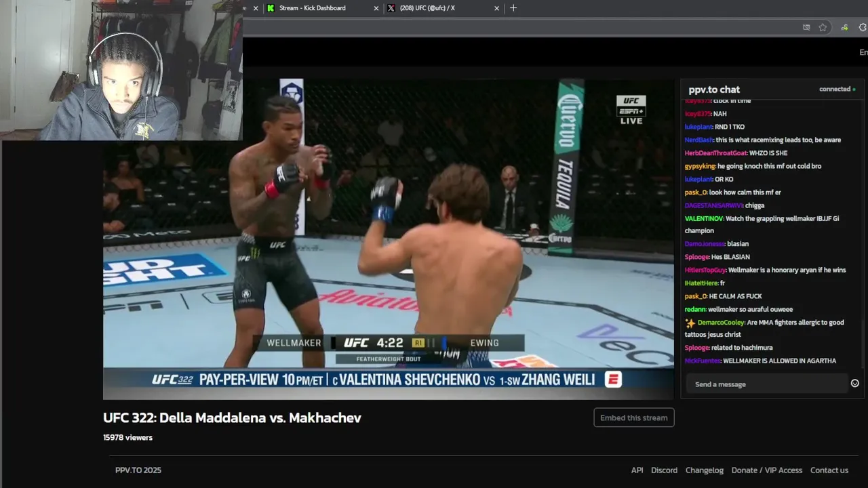The width and height of the screenshot is (868, 488).
Task: Click the X favicon on the UFC tab
Action: (x=391, y=8)
